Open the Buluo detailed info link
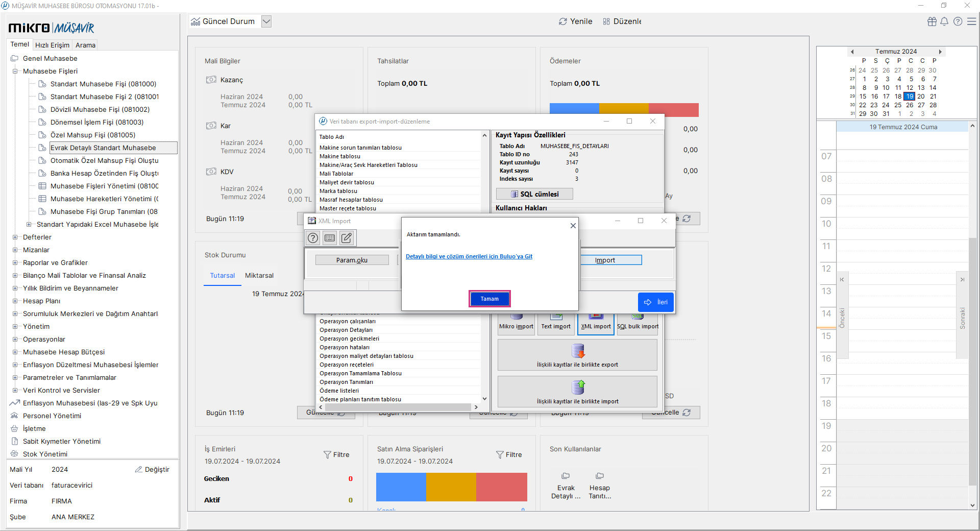980x531 pixels. (x=469, y=256)
